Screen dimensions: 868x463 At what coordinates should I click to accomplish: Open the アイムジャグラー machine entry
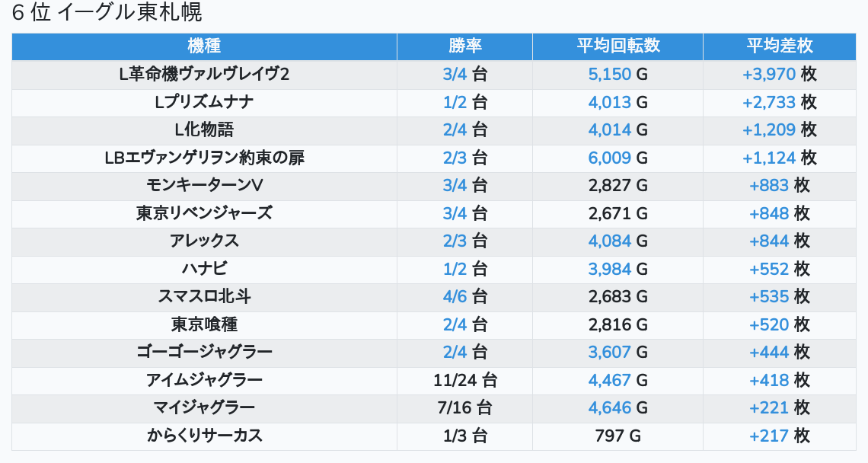(x=204, y=380)
